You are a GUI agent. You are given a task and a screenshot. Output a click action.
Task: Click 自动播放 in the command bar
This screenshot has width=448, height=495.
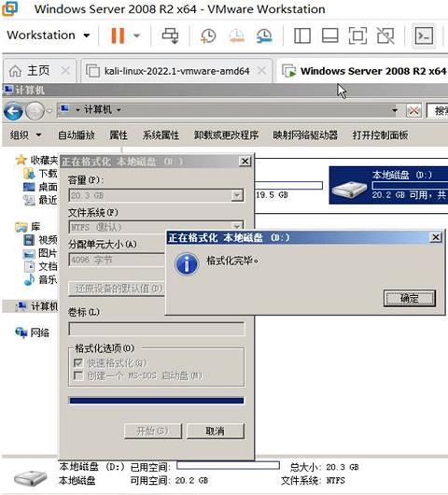[x=77, y=135]
